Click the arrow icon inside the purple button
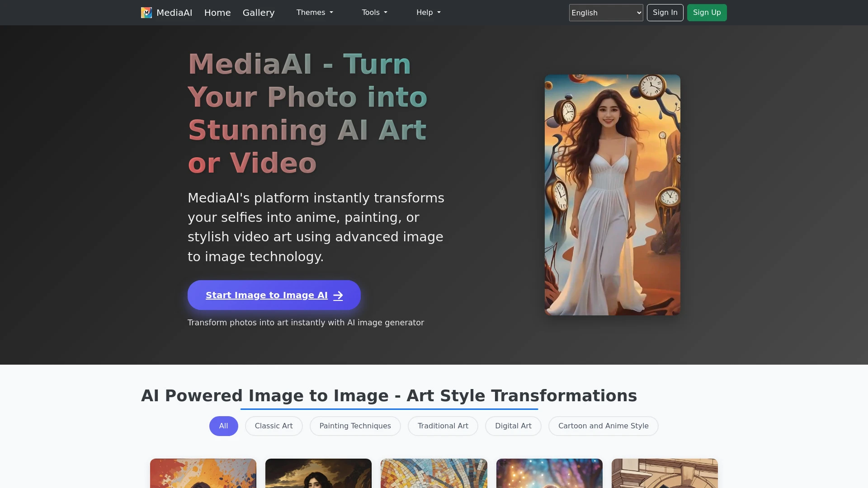 (x=338, y=295)
